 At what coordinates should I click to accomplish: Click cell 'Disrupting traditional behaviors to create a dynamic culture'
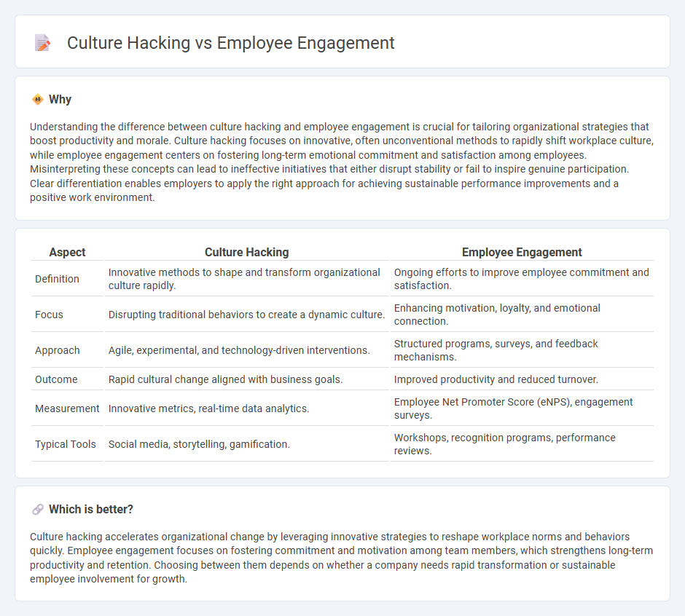click(x=247, y=315)
